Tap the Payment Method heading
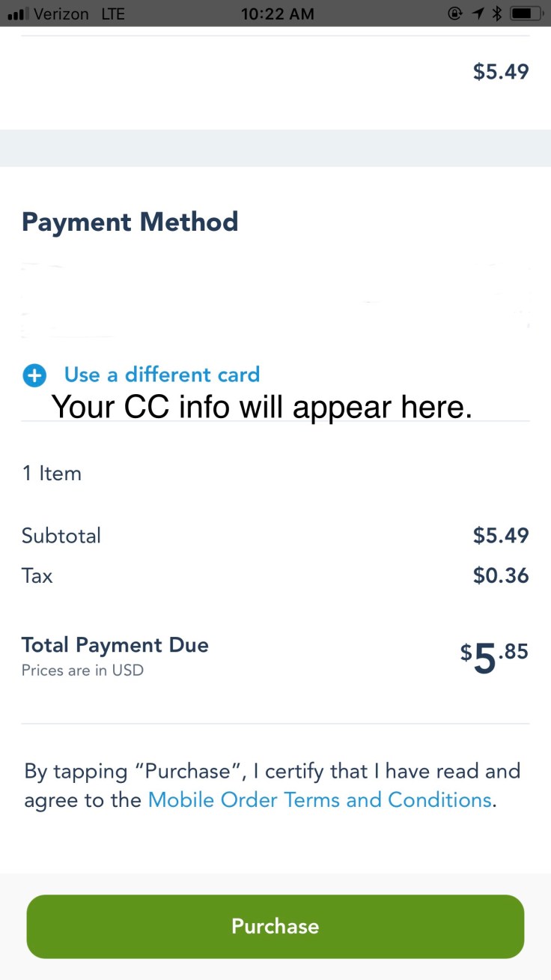551x980 pixels. (x=130, y=222)
